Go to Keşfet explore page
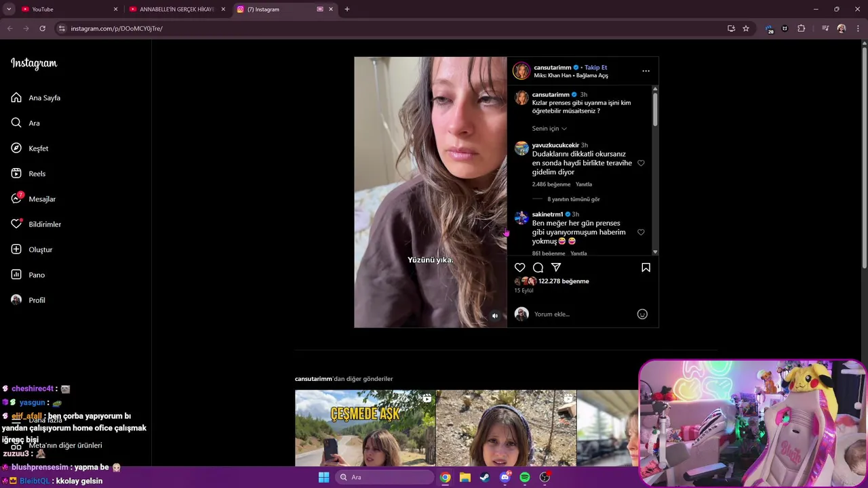Viewport: 868px width, 488px height. [x=30, y=148]
